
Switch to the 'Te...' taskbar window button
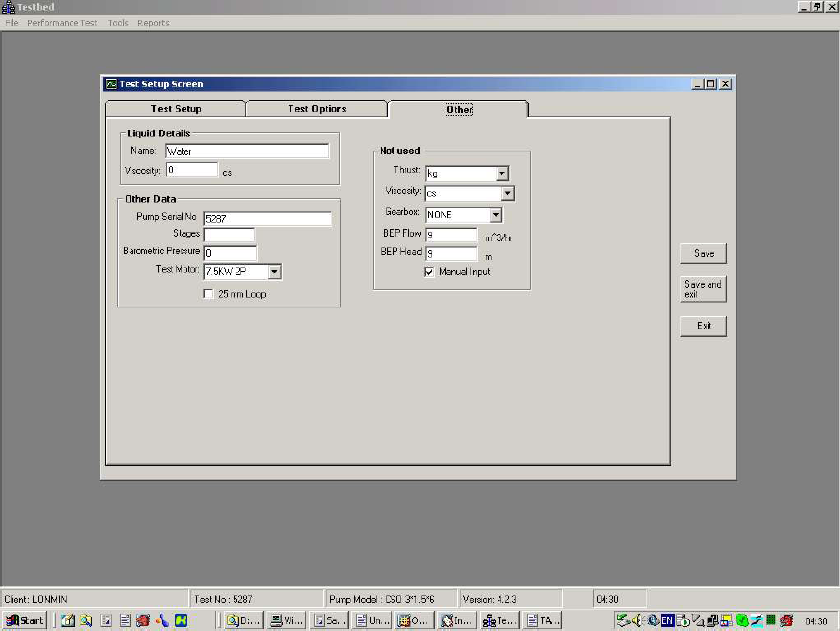point(499,620)
